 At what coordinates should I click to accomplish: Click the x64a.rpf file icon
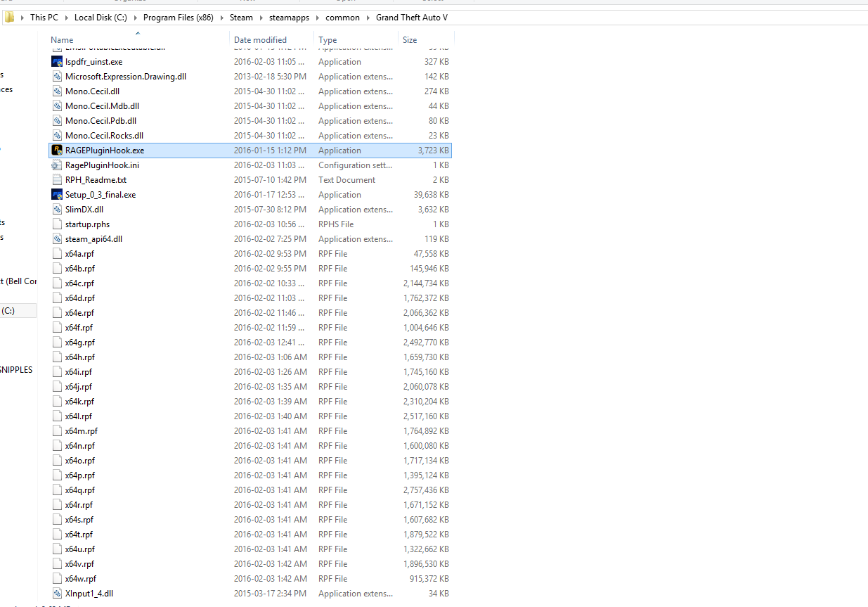pos(58,254)
